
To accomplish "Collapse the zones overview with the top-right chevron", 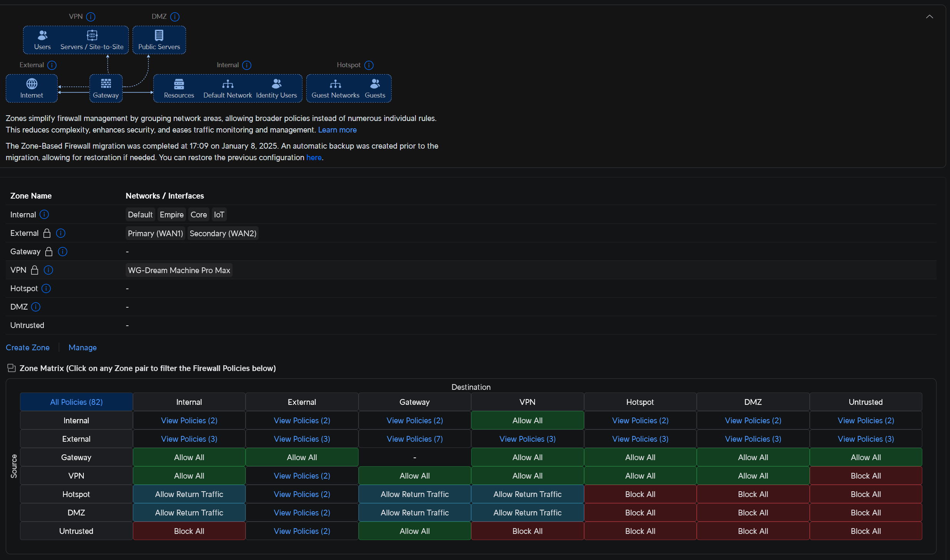I will [930, 17].
